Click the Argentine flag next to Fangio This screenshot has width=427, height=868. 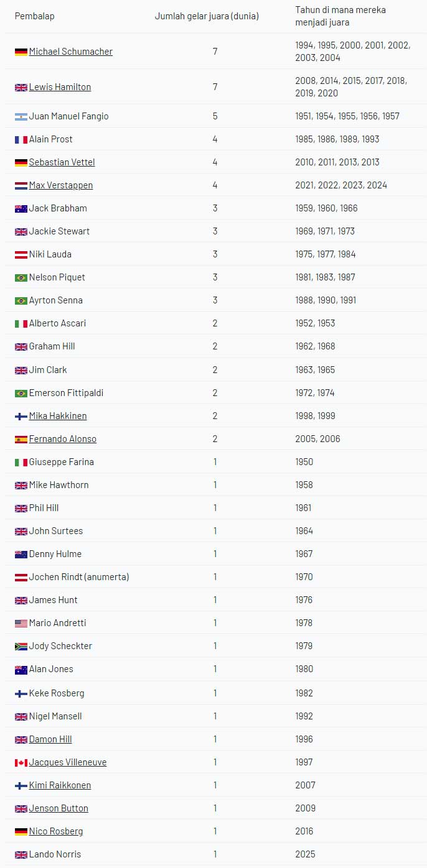pyautogui.click(x=21, y=117)
